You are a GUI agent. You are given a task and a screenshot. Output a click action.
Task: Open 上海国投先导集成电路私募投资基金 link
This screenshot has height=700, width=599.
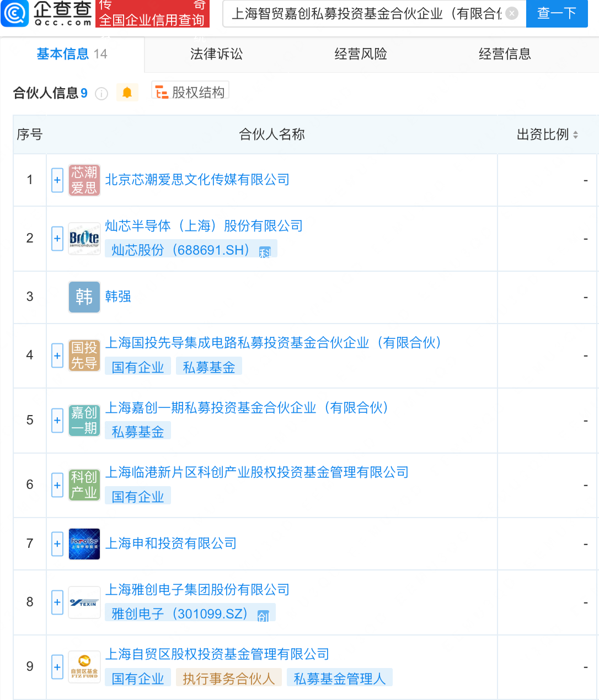274,343
